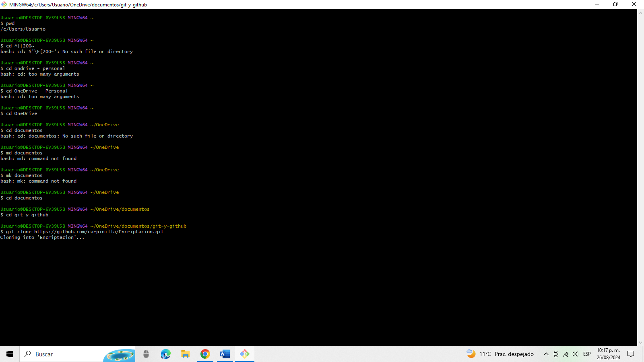Click the Meet Now tray icon
The image size is (644, 362).
click(x=556, y=354)
